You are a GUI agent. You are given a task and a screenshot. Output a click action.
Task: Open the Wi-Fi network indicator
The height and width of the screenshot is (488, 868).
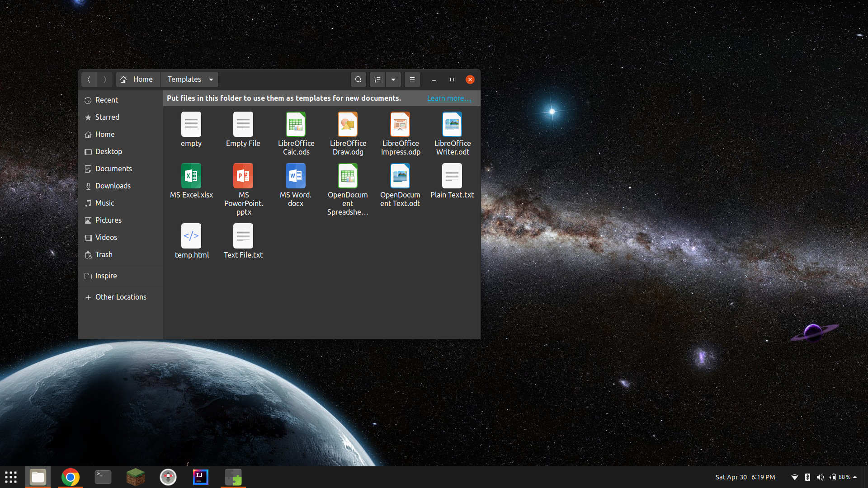795,477
